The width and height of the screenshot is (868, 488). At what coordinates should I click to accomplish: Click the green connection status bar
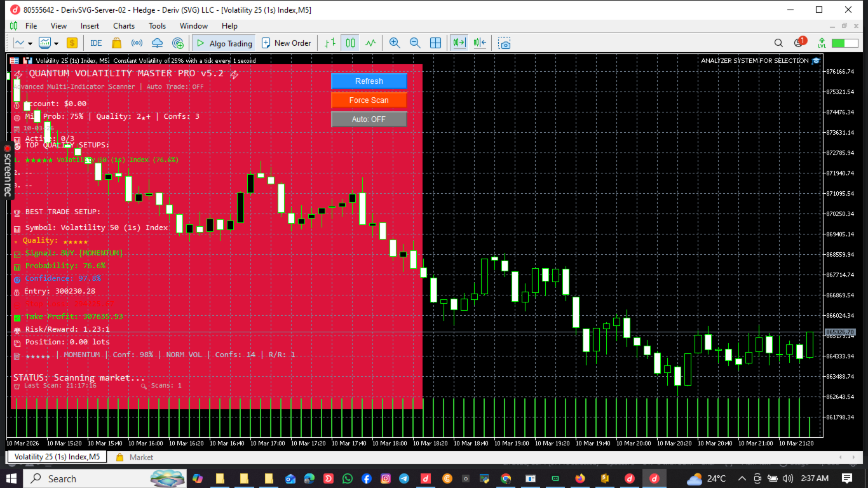coord(845,43)
